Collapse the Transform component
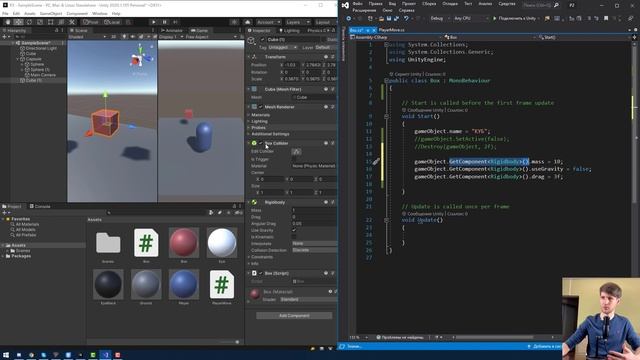This screenshot has width=640, height=360. pyautogui.click(x=249, y=57)
